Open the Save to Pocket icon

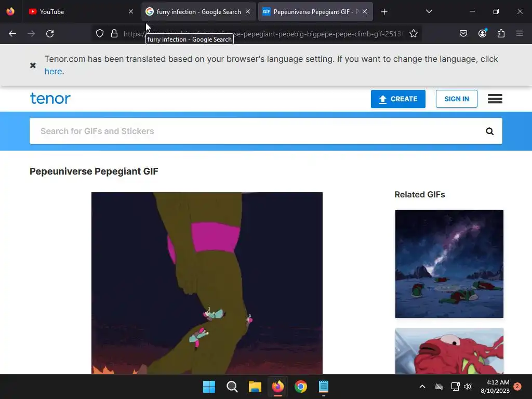click(x=463, y=34)
